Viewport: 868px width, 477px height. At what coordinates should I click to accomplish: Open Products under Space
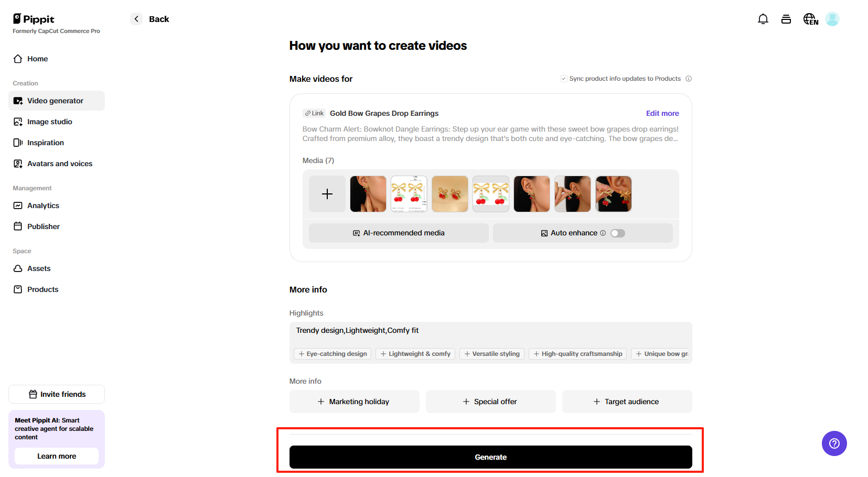pos(42,289)
